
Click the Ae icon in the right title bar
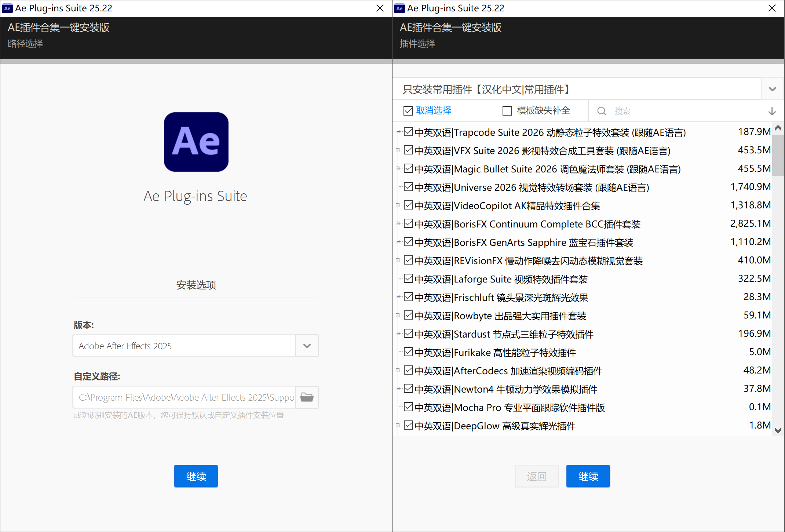pyautogui.click(x=399, y=8)
